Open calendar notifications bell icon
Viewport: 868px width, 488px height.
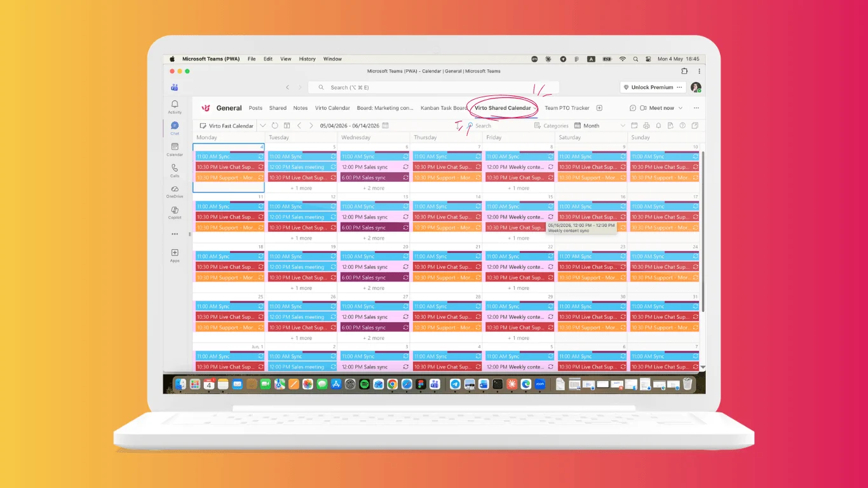tap(658, 126)
